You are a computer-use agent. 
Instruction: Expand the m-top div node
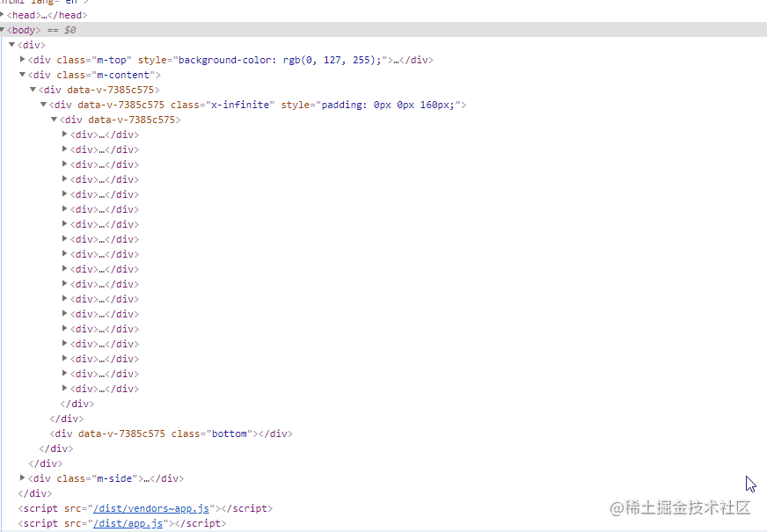pos(22,59)
